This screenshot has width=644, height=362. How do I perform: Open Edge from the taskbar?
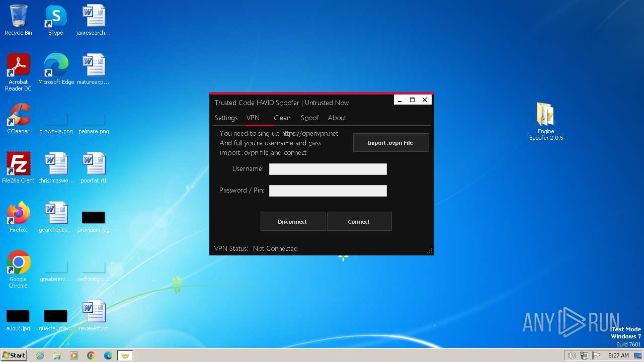108,355
